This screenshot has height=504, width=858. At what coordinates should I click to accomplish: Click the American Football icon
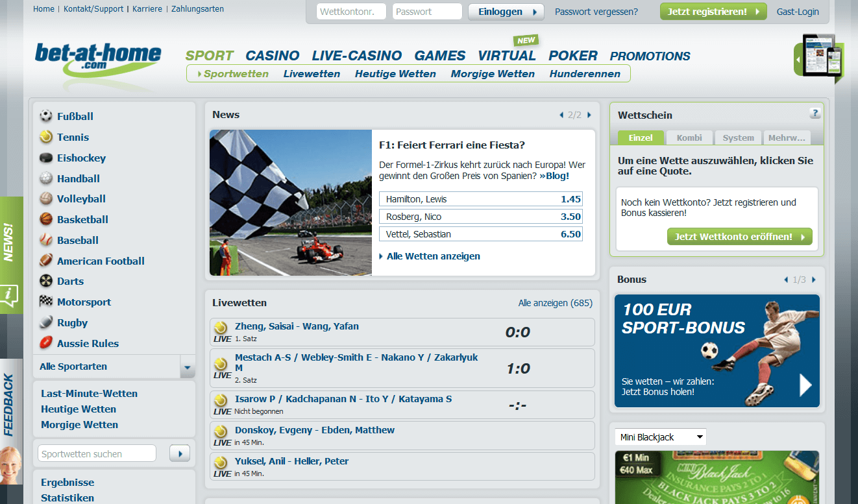coord(46,261)
